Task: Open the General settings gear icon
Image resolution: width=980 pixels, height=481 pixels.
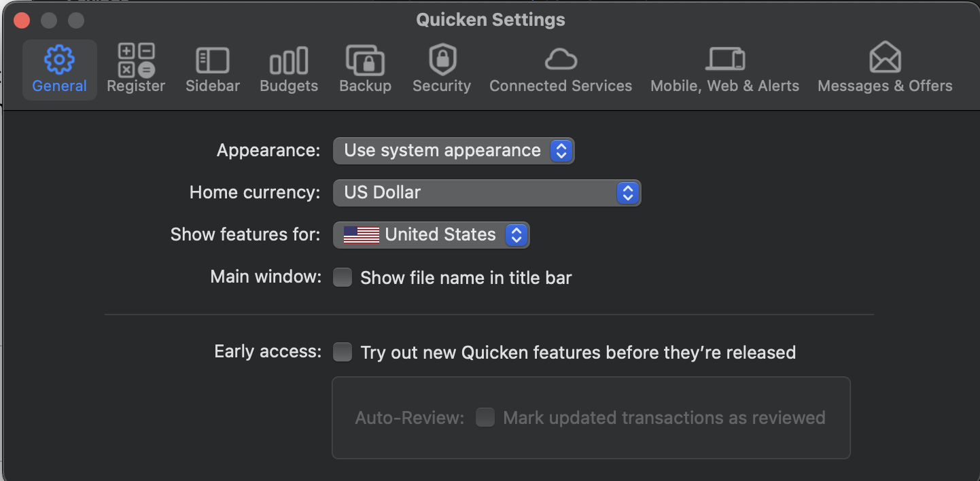Action: point(59,60)
